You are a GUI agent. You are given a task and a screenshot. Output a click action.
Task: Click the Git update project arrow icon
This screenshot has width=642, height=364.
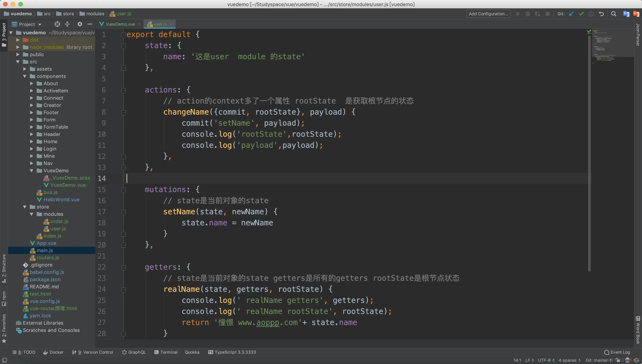(x=571, y=14)
